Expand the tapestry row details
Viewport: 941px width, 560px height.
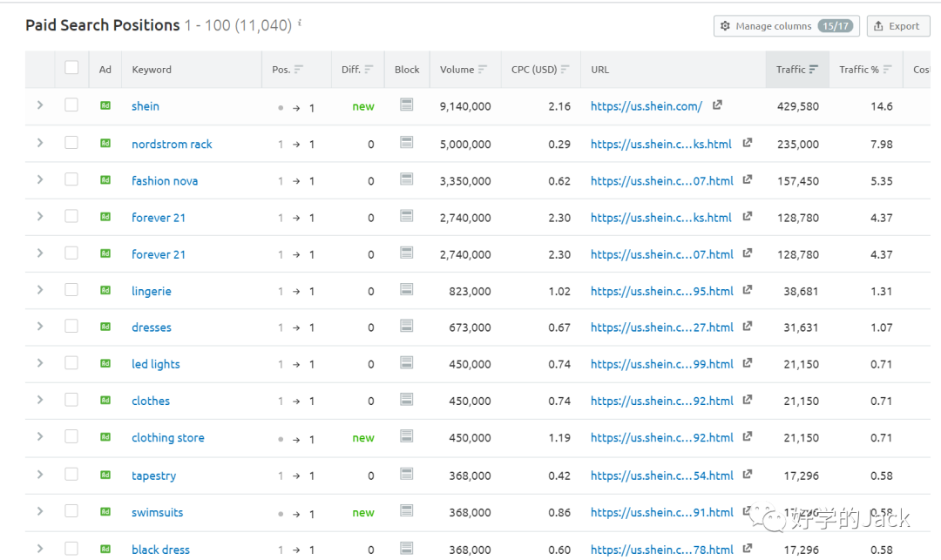click(x=40, y=475)
